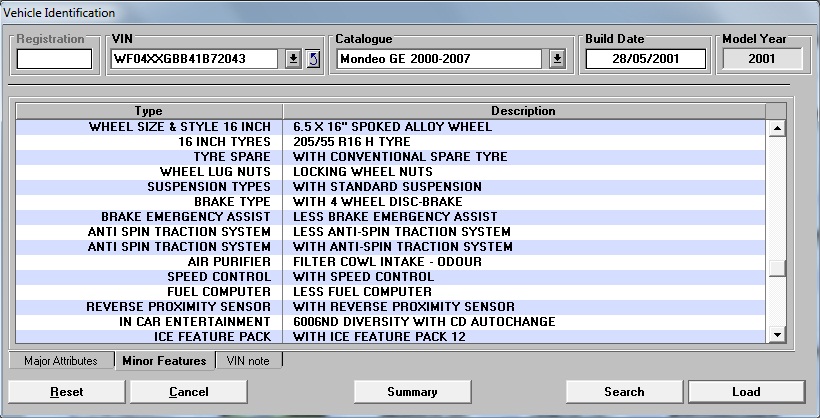Open the Summary button
This screenshot has width=820, height=418.
[412, 392]
